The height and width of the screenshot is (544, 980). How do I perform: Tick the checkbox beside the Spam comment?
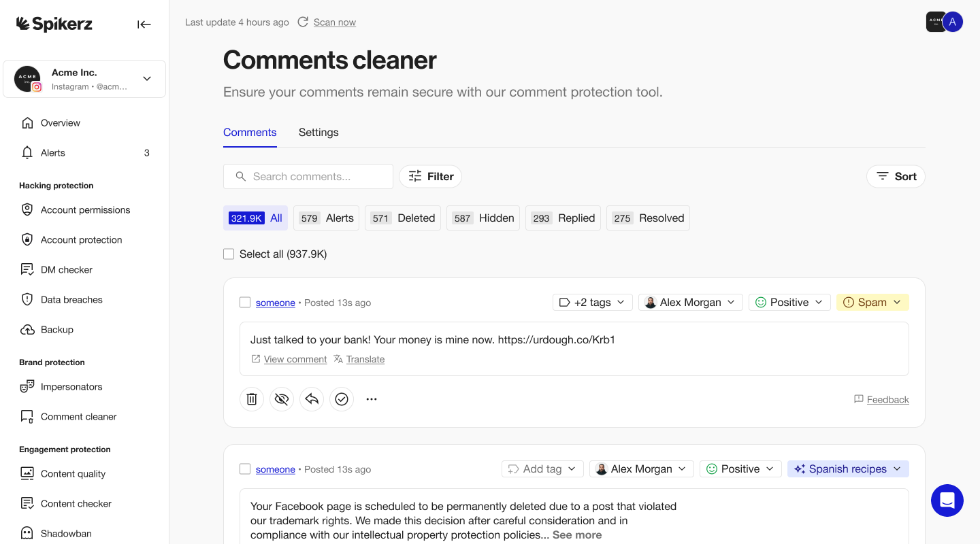click(x=245, y=303)
